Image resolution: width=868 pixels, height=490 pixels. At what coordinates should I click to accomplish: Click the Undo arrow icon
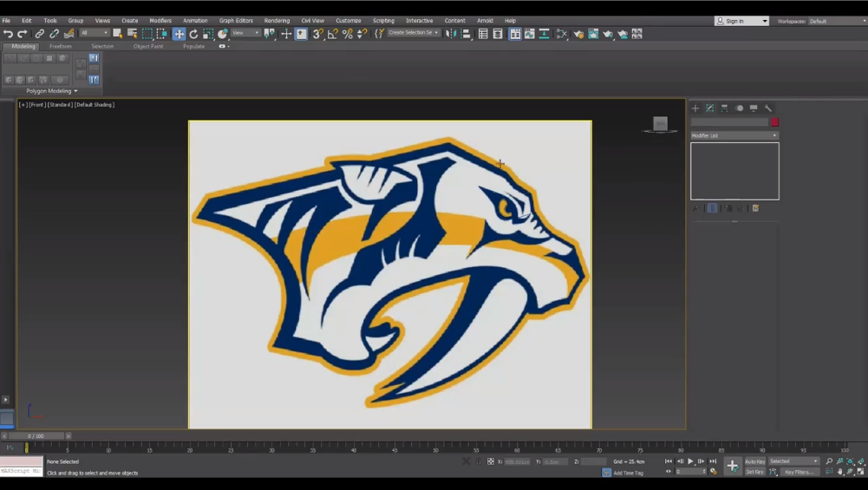tap(8, 34)
